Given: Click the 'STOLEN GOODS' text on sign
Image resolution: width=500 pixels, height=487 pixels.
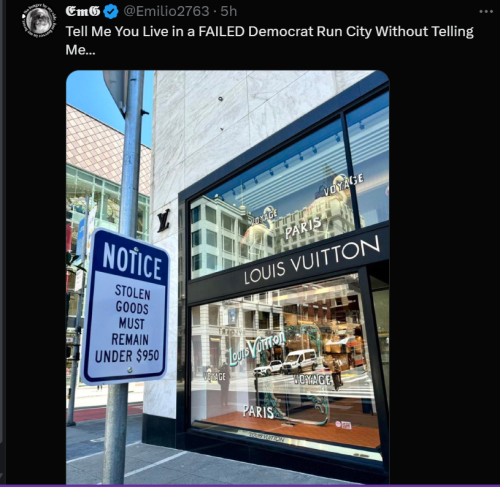Looking at the screenshot, I should click(x=132, y=299).
